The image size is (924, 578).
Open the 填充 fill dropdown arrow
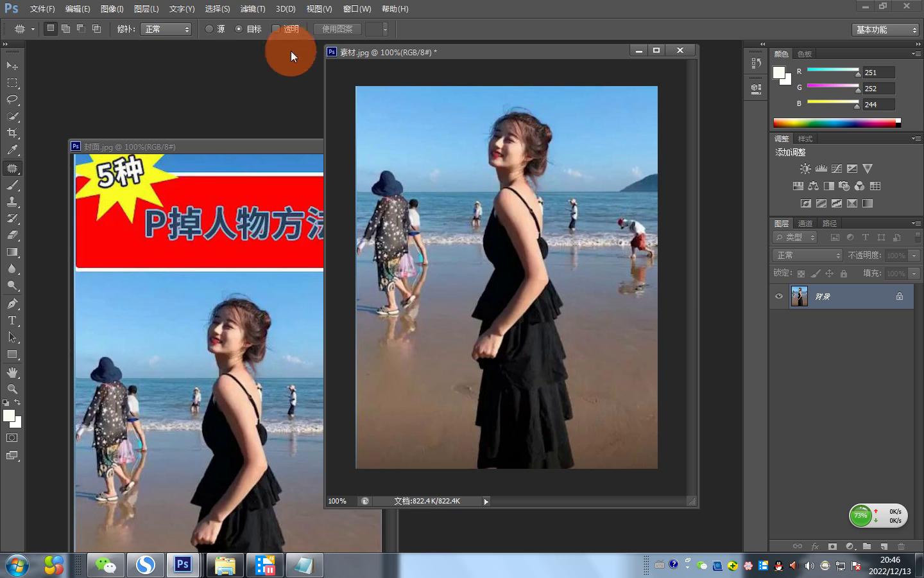[914, 274]
